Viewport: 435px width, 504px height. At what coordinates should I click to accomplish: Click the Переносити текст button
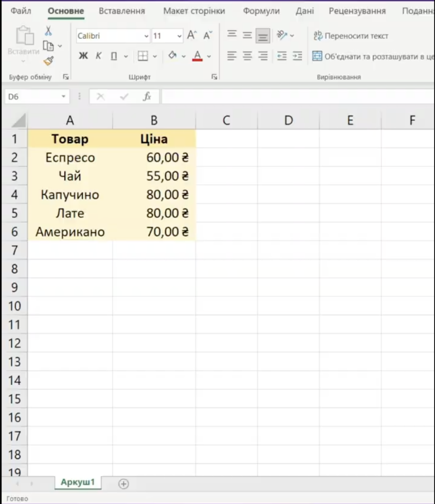(351, 36)
